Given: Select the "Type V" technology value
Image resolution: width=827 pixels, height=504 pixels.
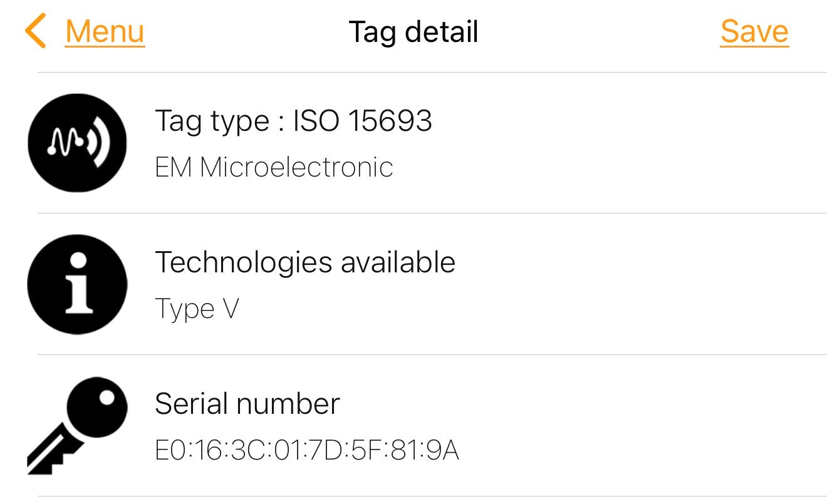Looking at the screenshot, I should click(197, 309).
